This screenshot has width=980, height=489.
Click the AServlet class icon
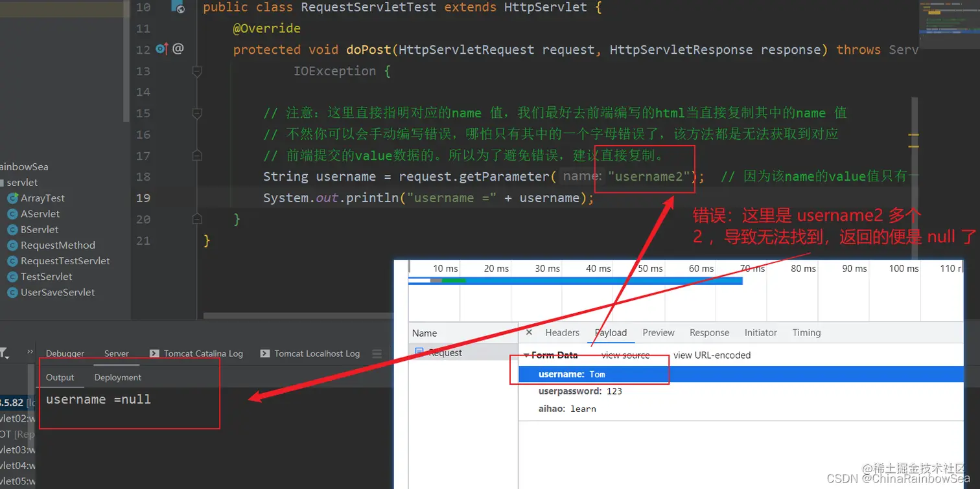click(12, 214)
